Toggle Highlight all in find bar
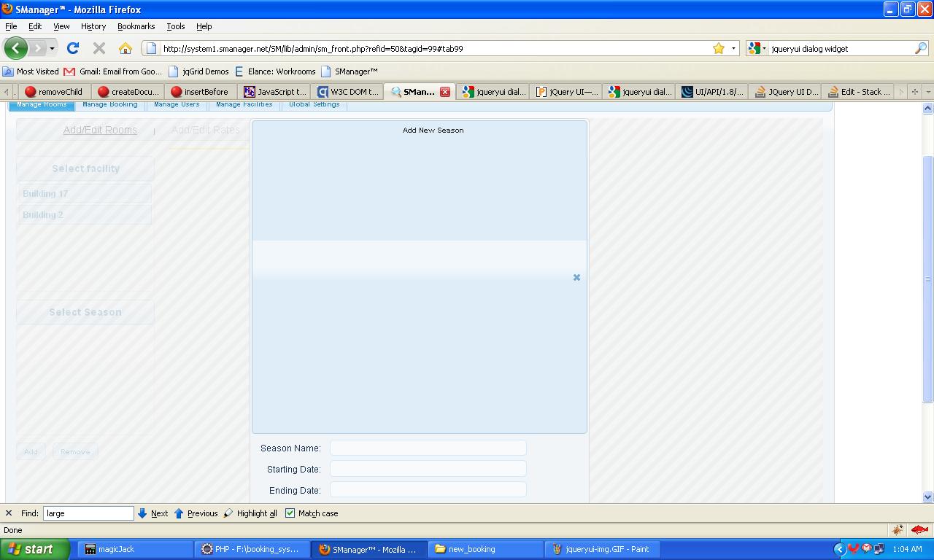The image size is (934, 560). pyautogui.click(x=250, y=513)
